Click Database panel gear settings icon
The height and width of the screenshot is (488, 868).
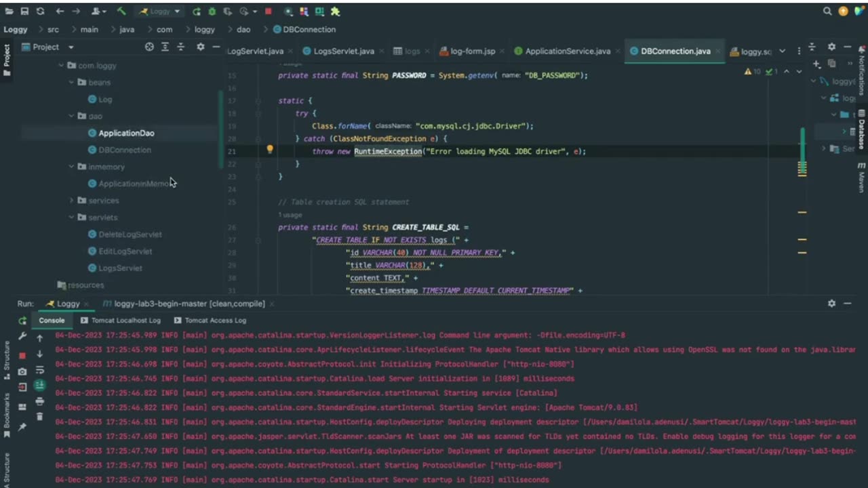coord(831,47)
